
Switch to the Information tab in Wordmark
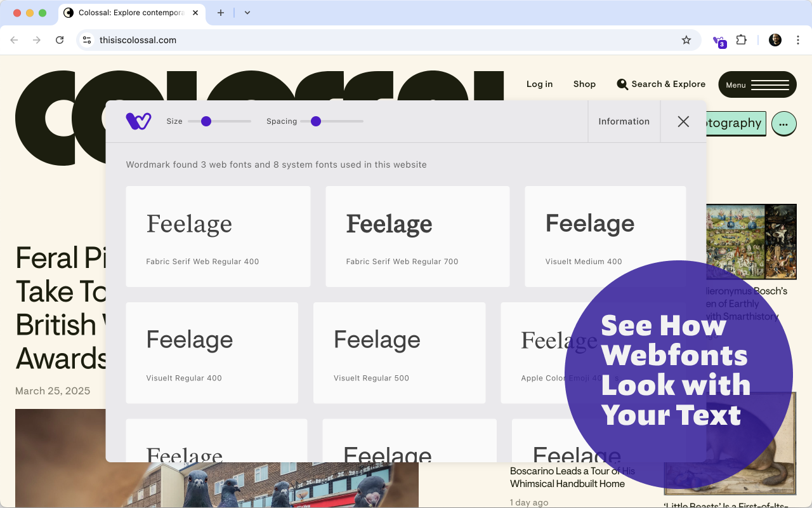coord(624,121)
